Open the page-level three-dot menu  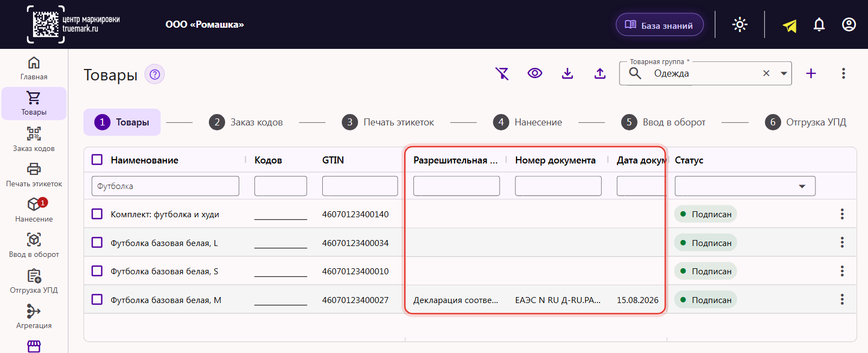844,73
